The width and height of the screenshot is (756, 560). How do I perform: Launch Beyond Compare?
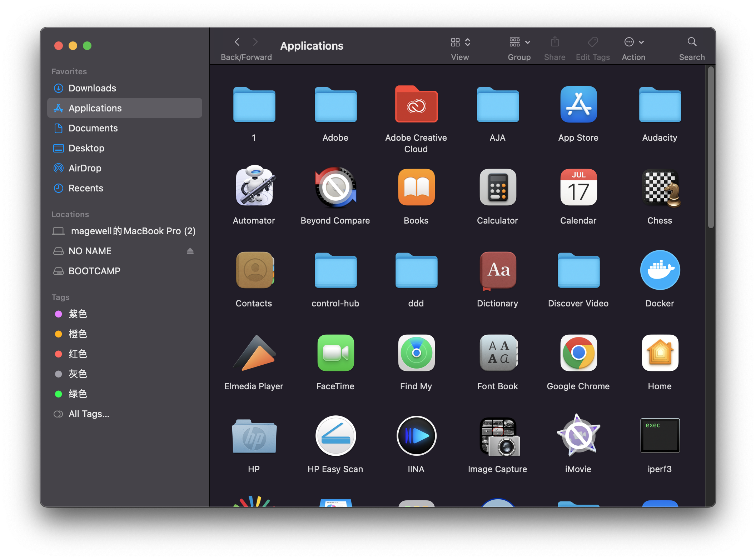[335, 187]
